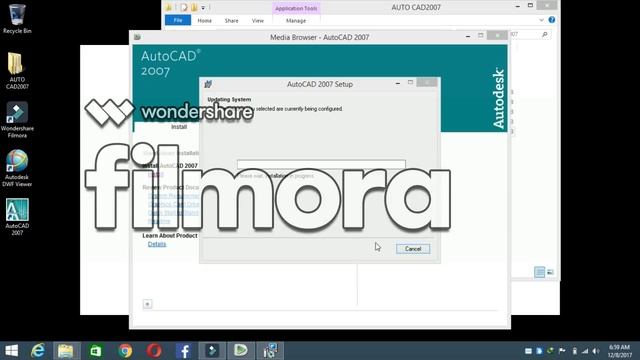Open the green play-arrow app in taskbar
Viewport: 640px width, 360px height.
[240, 351]
